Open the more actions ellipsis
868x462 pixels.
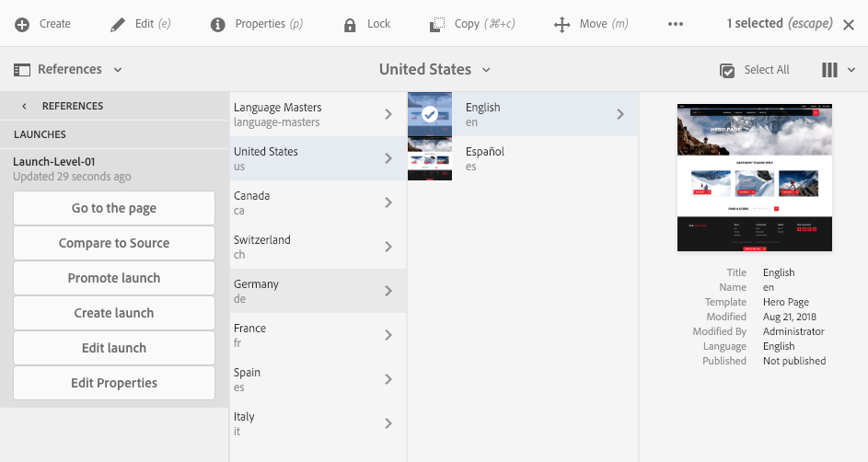pos(676,24)
